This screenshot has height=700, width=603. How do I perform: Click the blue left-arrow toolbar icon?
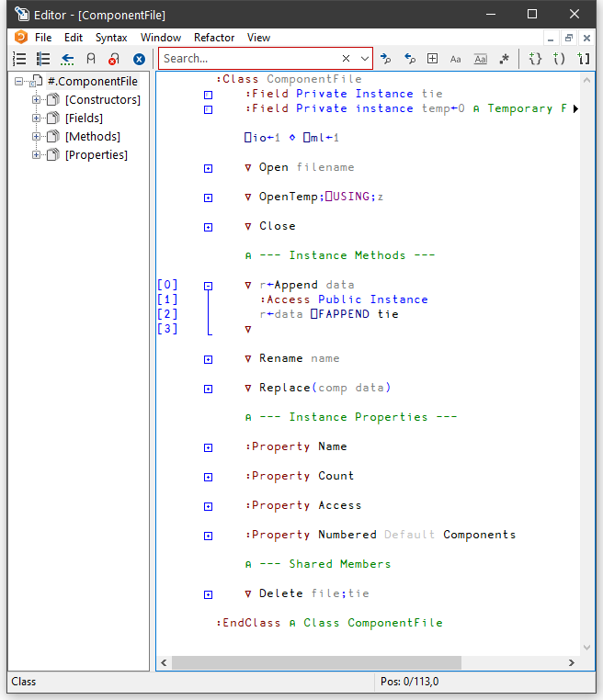[67, 59]
